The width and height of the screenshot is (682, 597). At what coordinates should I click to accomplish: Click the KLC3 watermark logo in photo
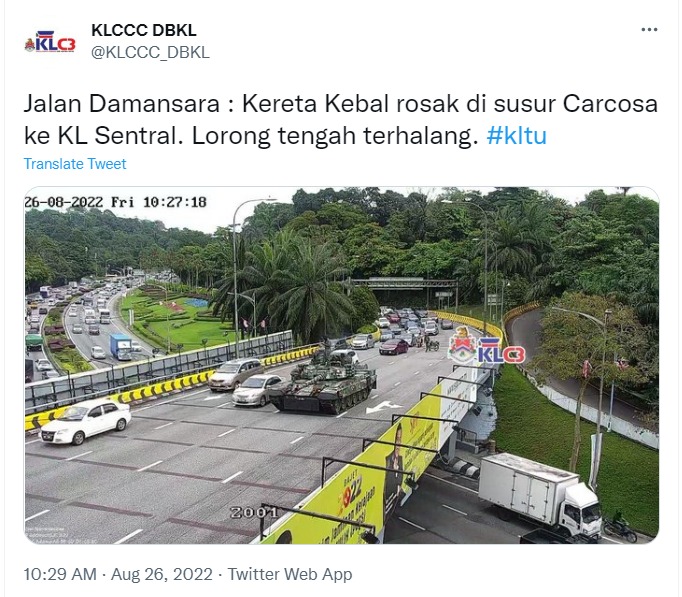point(487,346)
